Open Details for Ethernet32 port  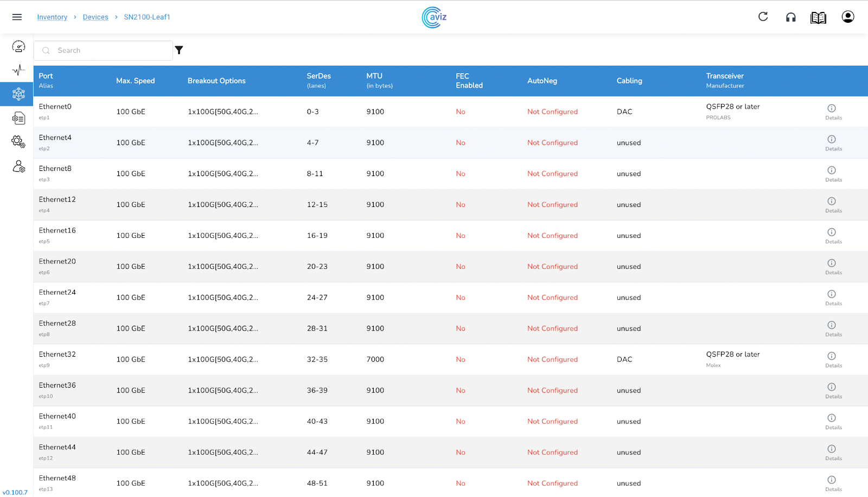[833, 359]
